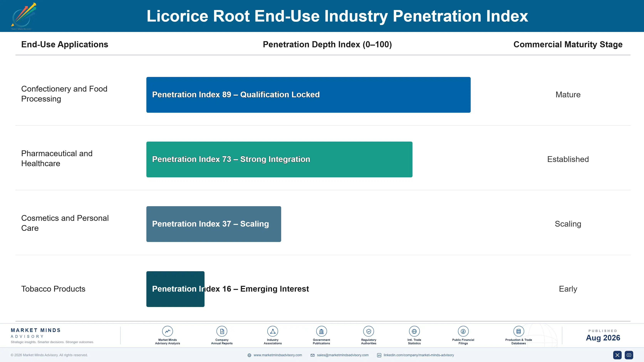Click the Intl. Trade Statistics globe icon
This screenshot has width=644, height=362.
click(414, 331)
